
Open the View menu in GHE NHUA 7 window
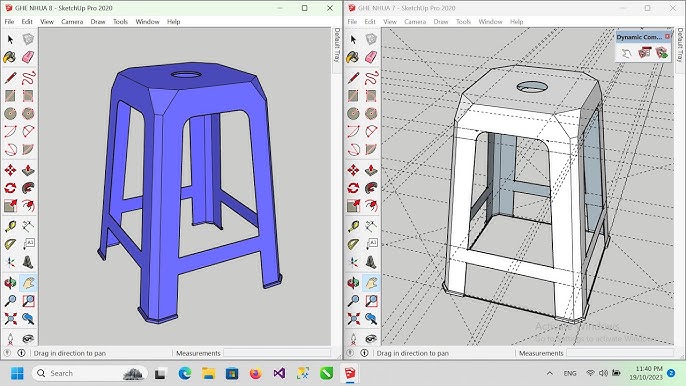[390, 21]
